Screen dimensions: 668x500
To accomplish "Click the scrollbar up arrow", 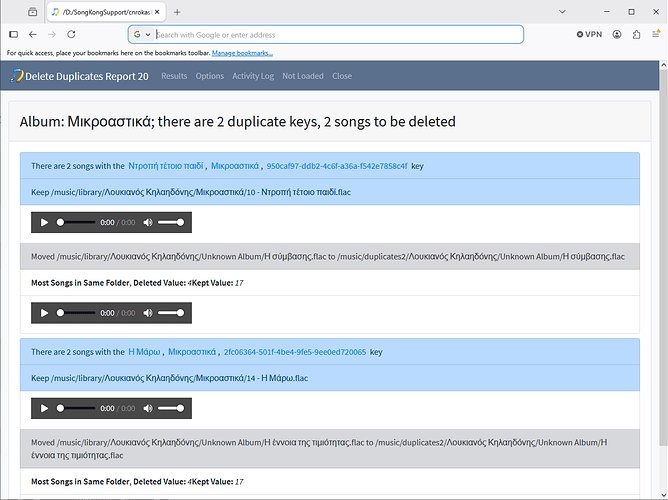I will click(x=663, y=65).
